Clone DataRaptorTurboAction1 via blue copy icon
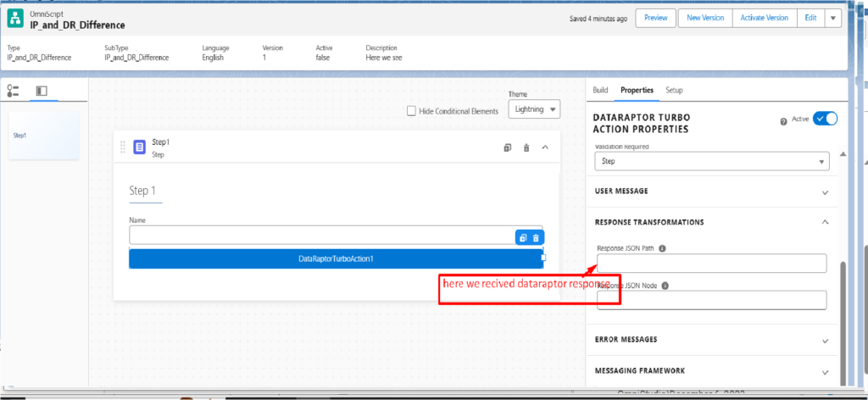This screenshot has height=400, width=868. point(522,238)
